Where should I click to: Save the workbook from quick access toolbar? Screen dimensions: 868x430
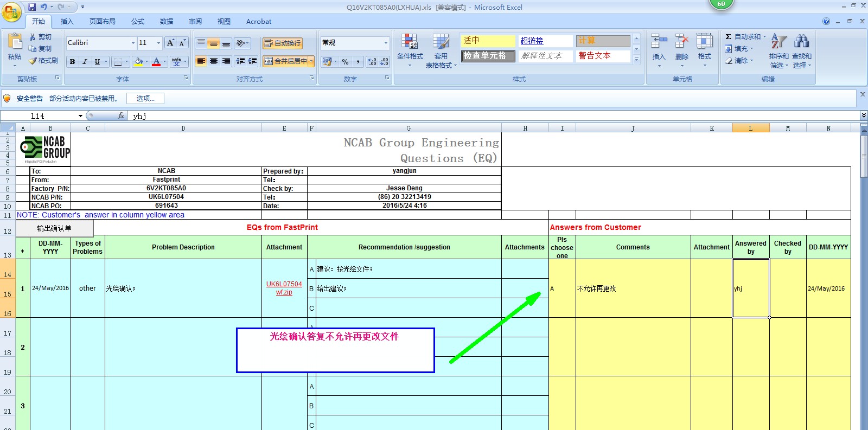[x=32, y=7]
